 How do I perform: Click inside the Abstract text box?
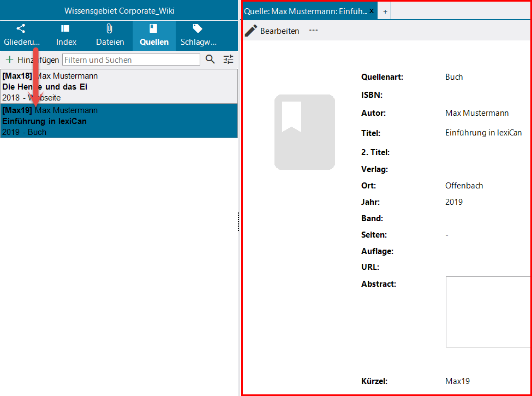tap(488, 312)
